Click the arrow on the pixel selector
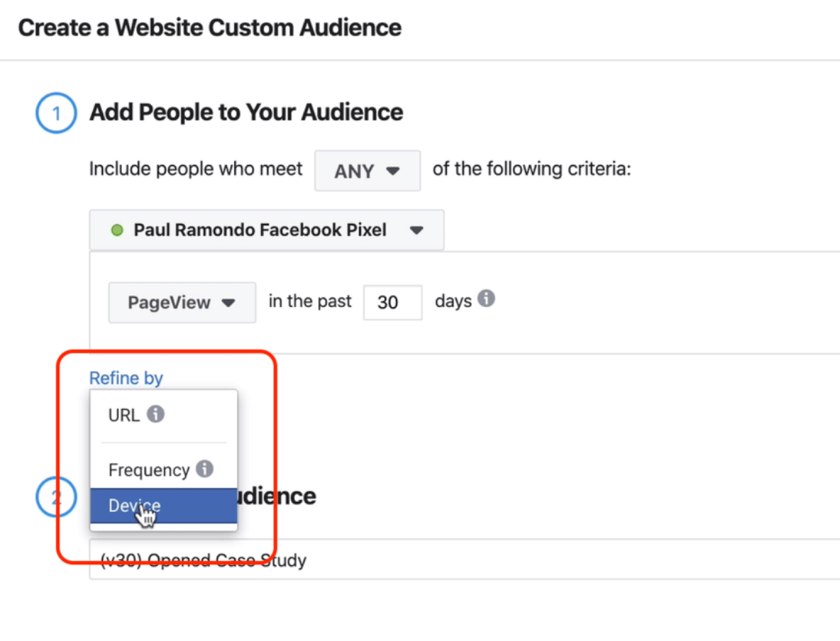The image size is (840, 641). [417, 230]
